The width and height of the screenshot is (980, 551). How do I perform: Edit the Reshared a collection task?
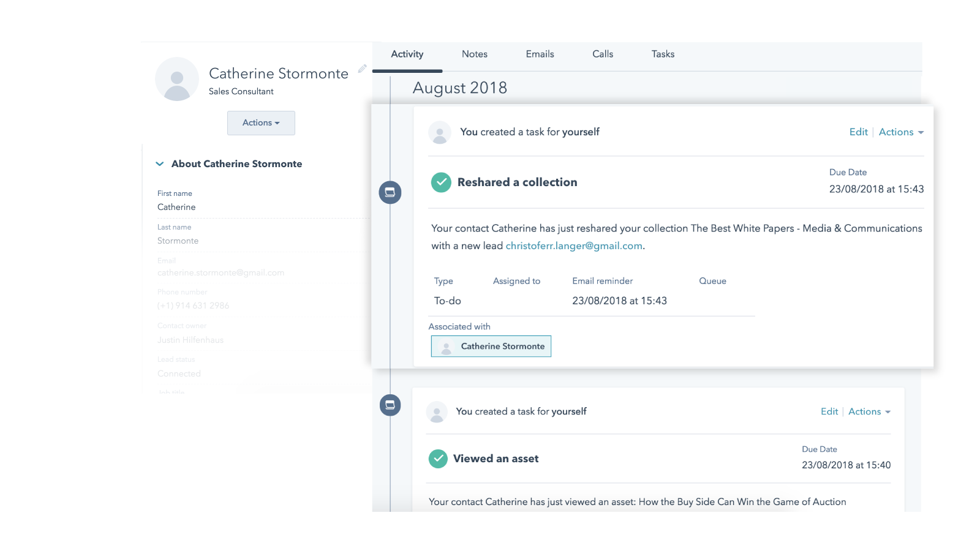[858, 132]
